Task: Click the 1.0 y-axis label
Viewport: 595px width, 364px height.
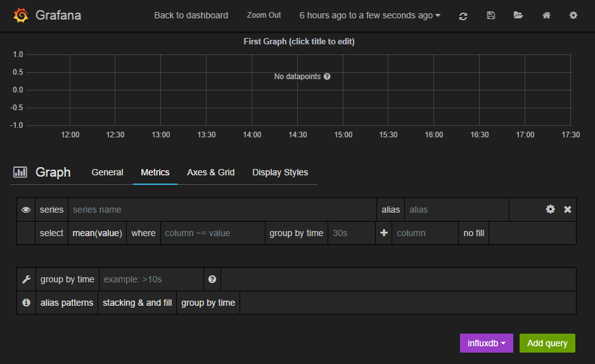Action: (x=18, y=54)
